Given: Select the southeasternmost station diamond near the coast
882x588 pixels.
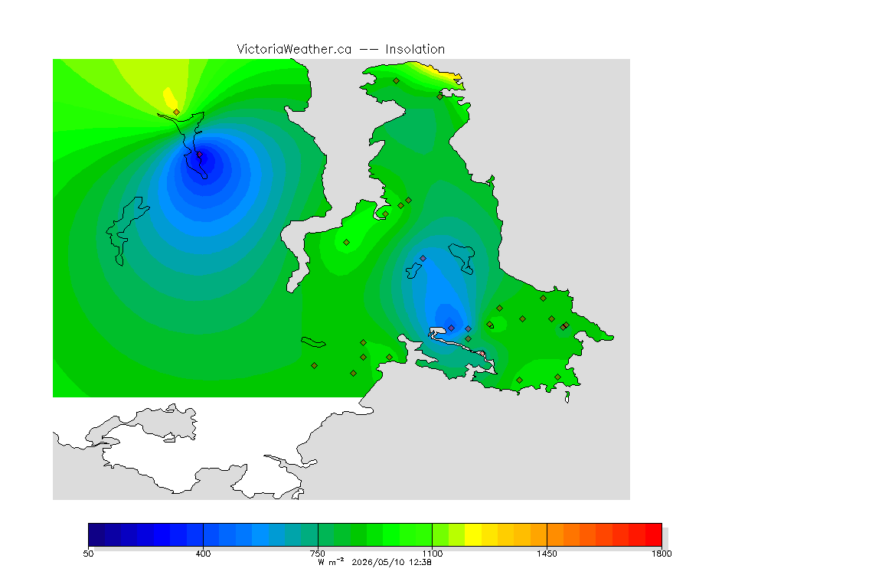Looking at the screenshot, I should coord(557,377).
